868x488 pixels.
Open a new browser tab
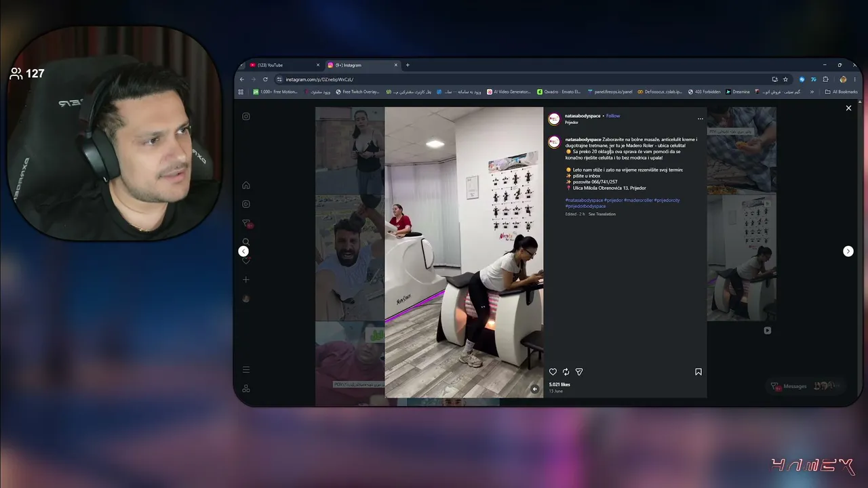(408, 65)
